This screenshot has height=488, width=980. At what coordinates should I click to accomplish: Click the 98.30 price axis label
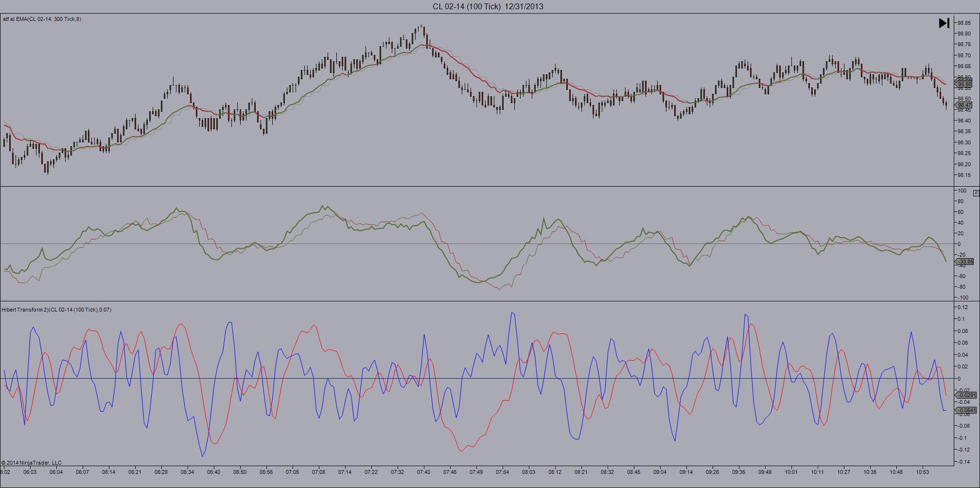964,142
